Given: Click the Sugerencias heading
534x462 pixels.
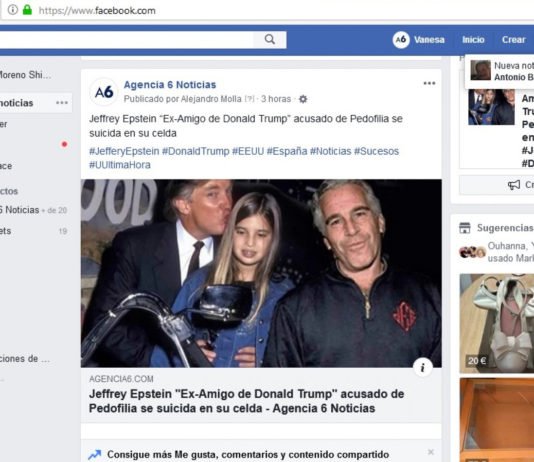Looking at the screenshot, I should [x=505, y=228].
